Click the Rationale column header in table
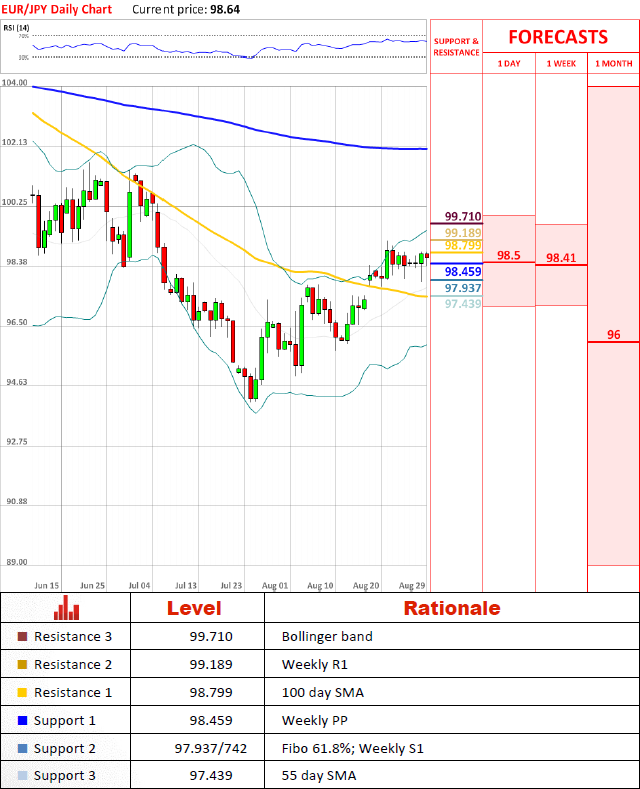 (451, 607)
